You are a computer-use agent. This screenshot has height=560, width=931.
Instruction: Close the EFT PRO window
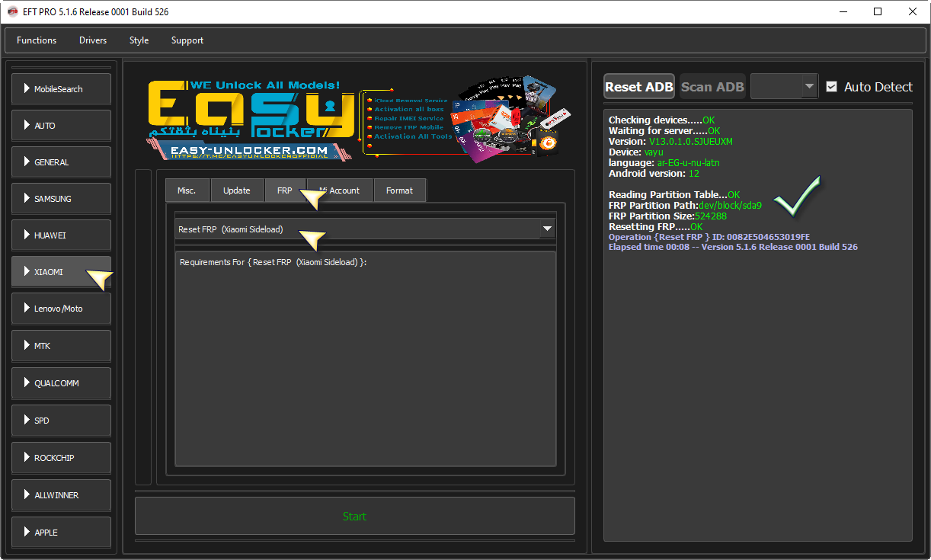(x=913, y=12)
